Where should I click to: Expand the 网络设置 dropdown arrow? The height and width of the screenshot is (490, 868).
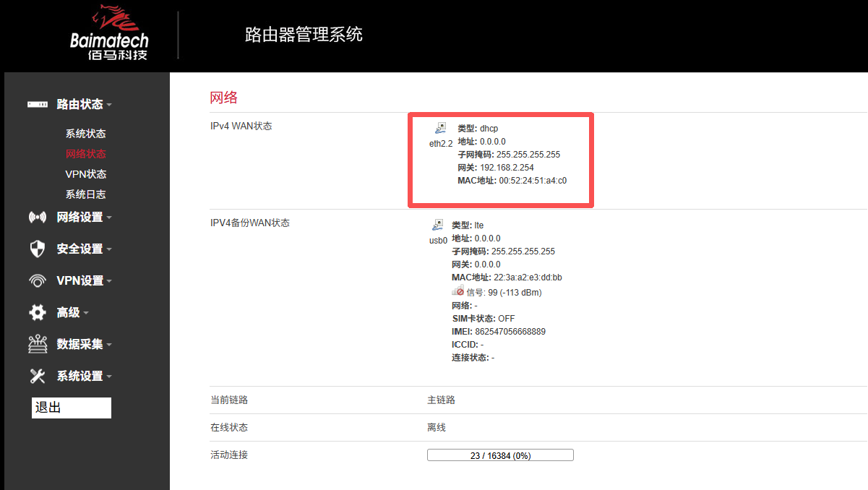tap(108, 216)
